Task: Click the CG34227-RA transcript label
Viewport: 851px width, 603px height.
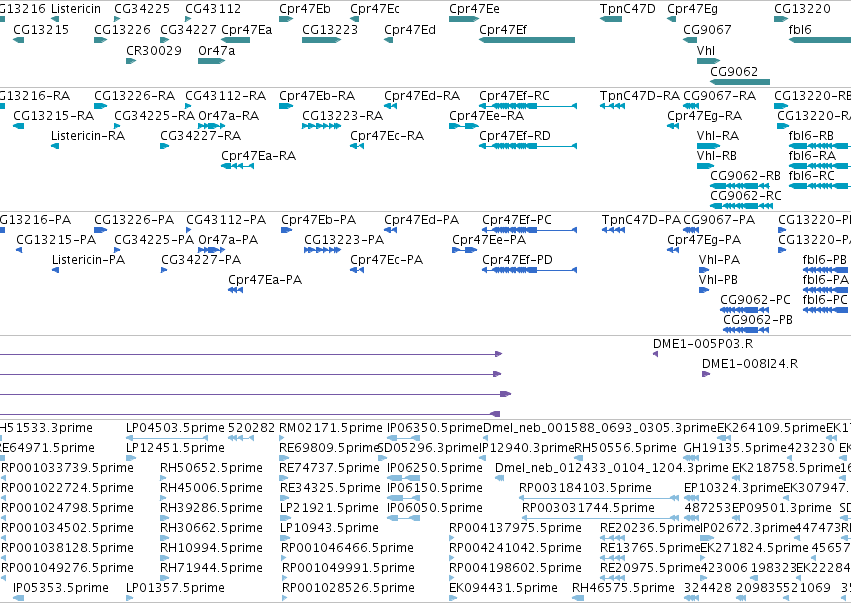Action: (200, 136)
